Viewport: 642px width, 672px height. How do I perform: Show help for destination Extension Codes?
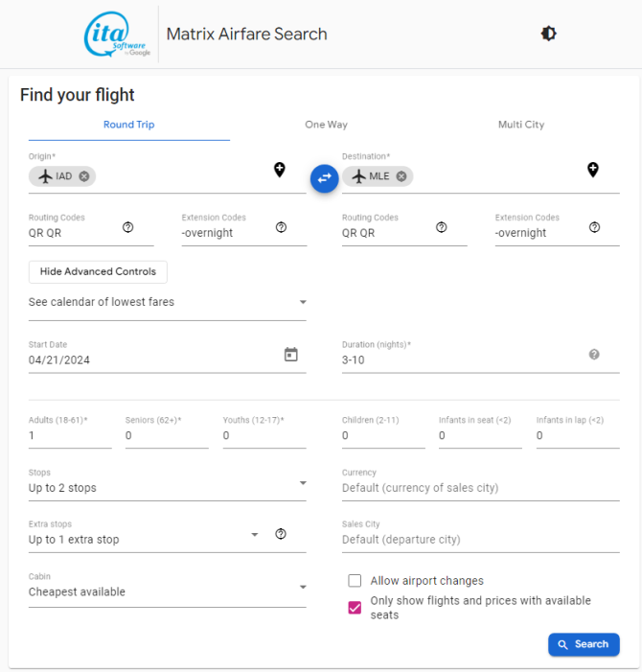coord(594,227)
